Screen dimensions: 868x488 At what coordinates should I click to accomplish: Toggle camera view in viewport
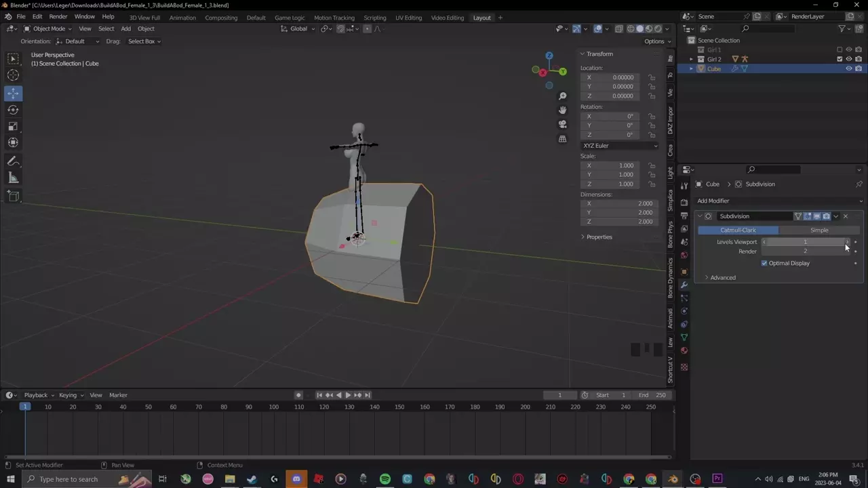(x=562, y=124)
